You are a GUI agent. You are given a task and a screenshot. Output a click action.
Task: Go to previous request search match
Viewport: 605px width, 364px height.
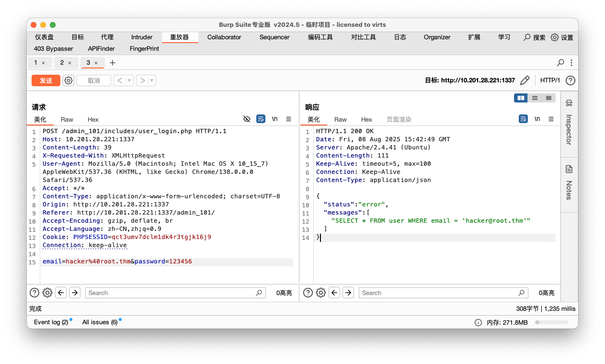[61, 293]
